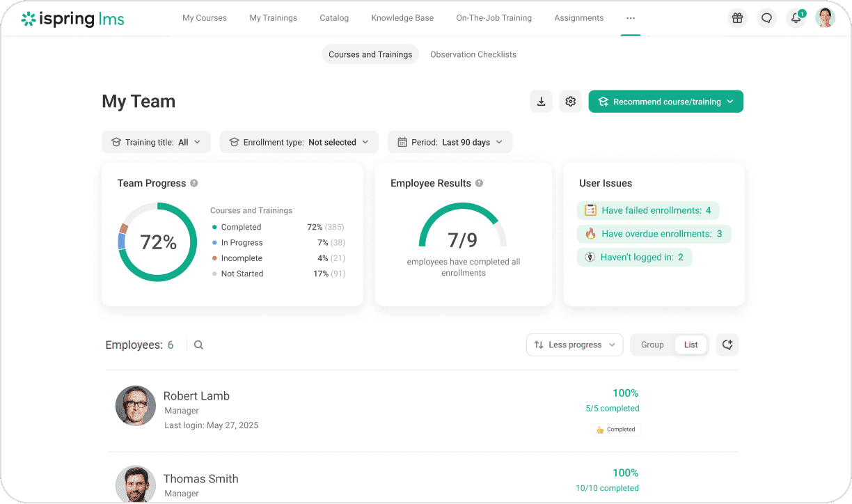Open the chat messages icon

click(x=767, y=18)
